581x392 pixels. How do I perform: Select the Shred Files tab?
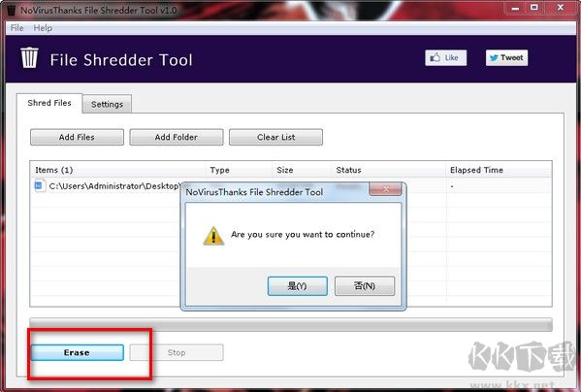[x=49, y=103]
